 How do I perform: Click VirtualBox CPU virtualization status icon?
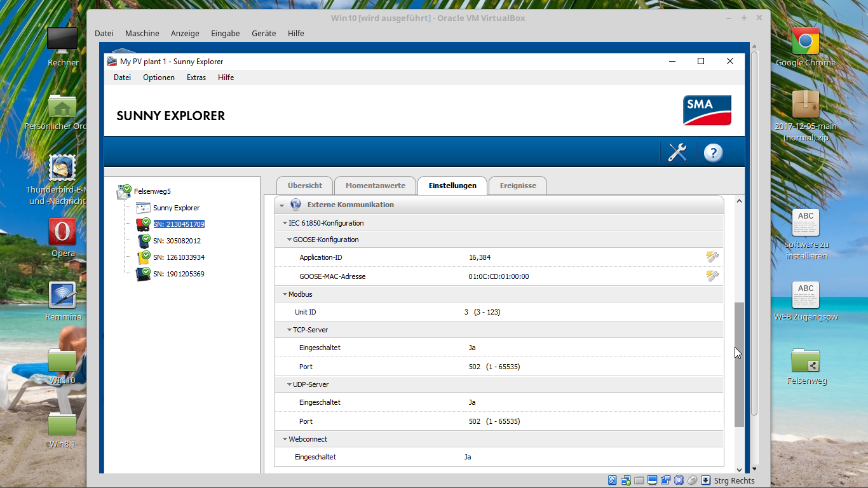pyautogui.click(x=679, y=480)
